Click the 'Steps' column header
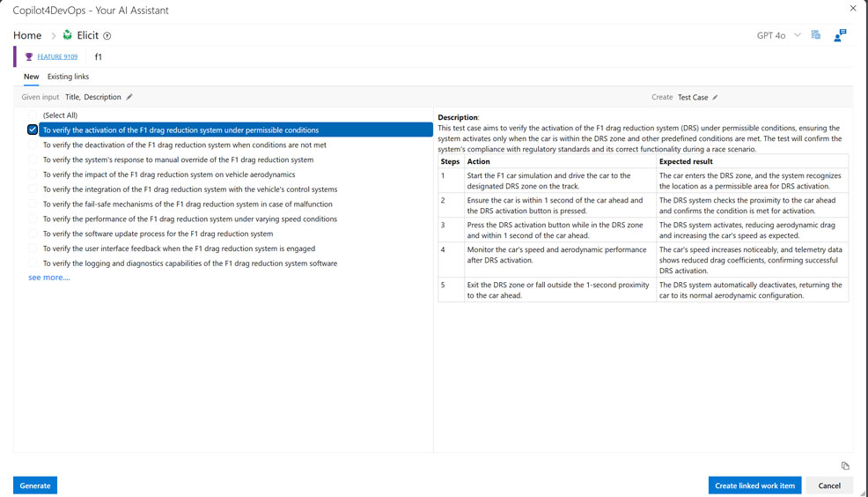868x497 pixels. [x=450, y=161]
